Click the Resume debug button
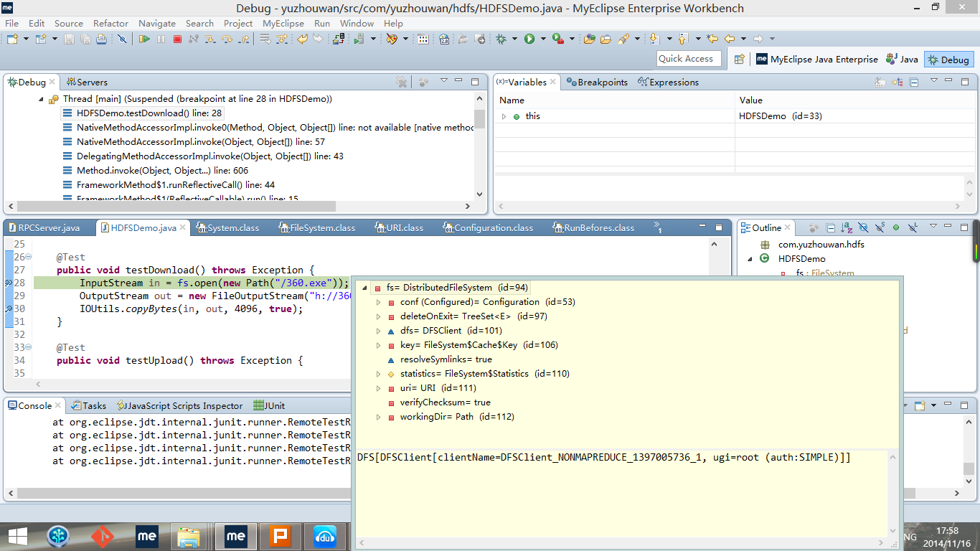Viewport: 980px width, 551px height. click(x=145, y=39)
